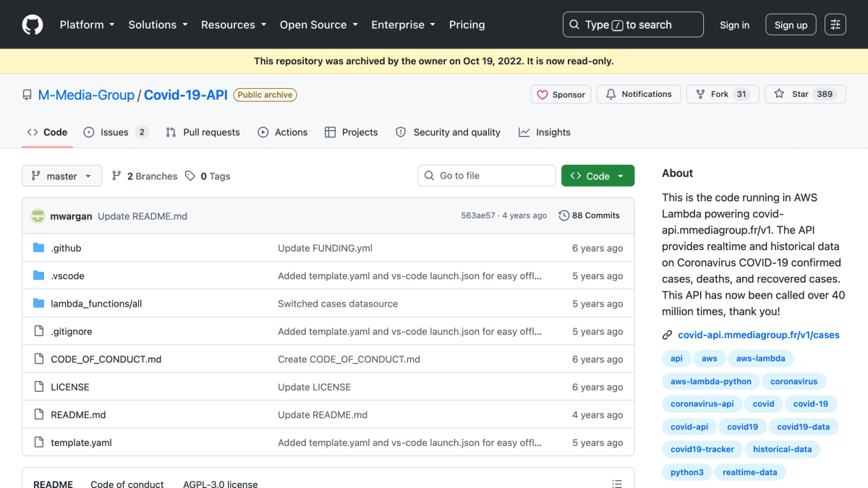The width and height of the screenshot is (868, 488).
Task: Open "Create CODE_OF_CONDUCT.md" commit message
Action: coord(349,359)
